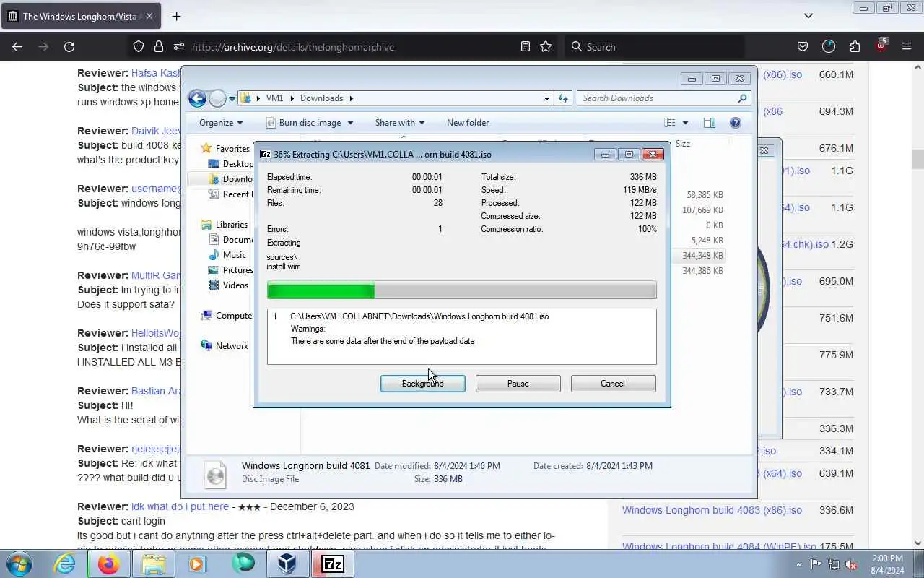Pause the 7-Zip extraction
Image resolution: width=924 pixels, height=578 pixels.
coord(518,384)
